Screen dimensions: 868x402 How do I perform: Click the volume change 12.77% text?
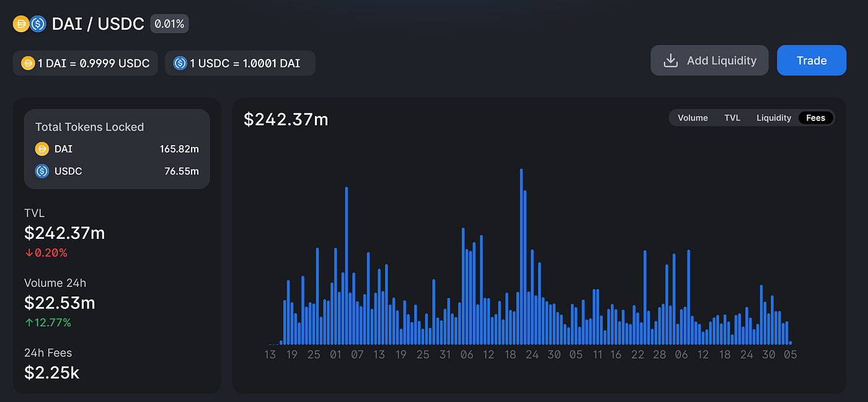click(x=48, y=323)
